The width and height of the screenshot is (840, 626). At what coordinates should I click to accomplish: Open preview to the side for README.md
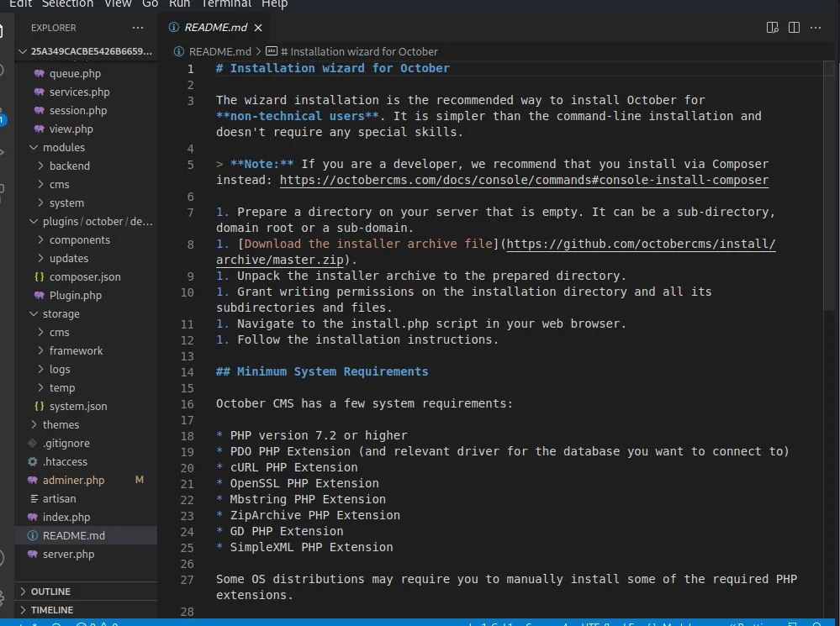click(773, 28)
